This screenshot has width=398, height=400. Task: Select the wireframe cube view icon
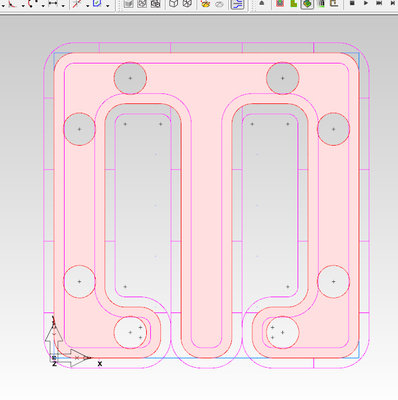pos(174,3)
